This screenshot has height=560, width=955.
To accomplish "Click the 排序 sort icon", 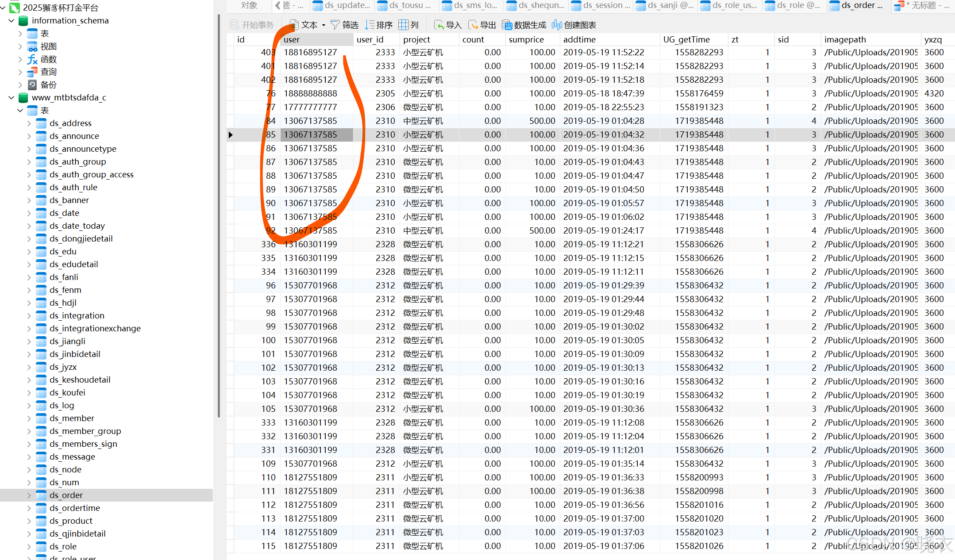I will coord(370,25).
